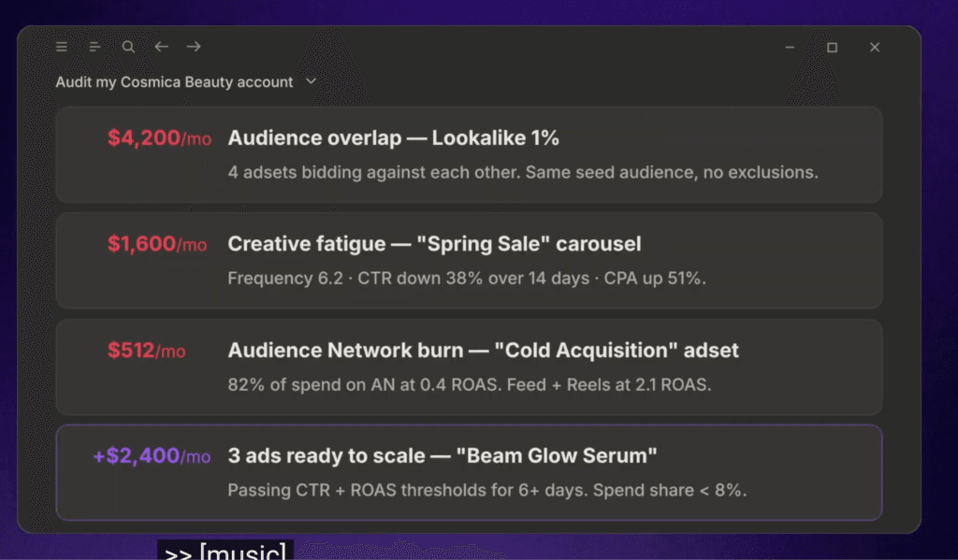Open the search magnifier icon
This screenshot has width=958, height=560.
click(127, 47)
